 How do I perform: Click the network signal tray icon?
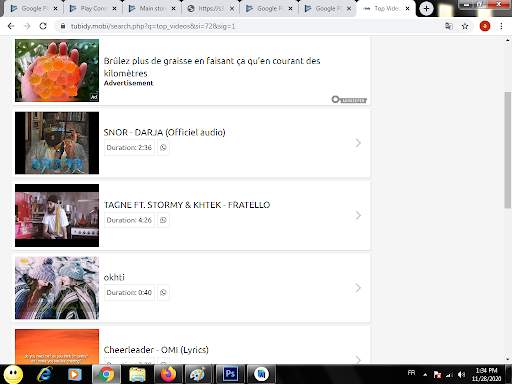[450, 375]
